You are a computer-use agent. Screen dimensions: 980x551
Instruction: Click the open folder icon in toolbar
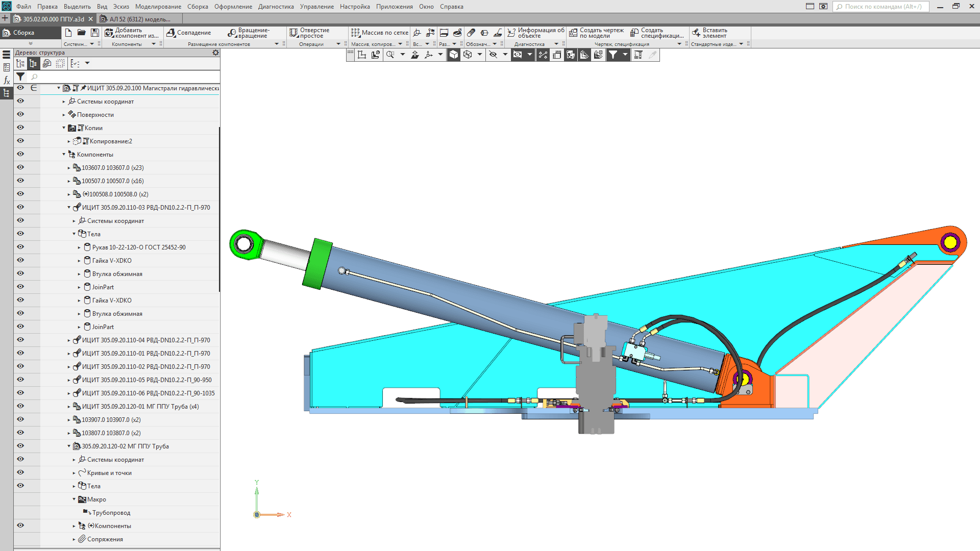click(x=81, y=33)
